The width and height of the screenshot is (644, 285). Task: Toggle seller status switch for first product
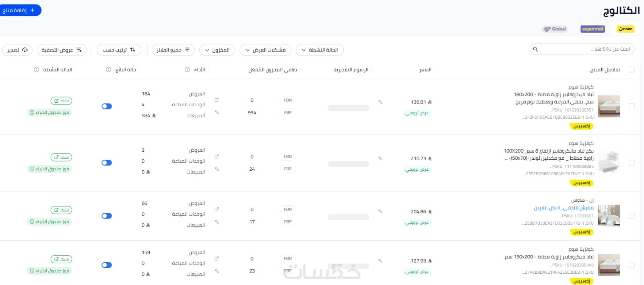coord(107,106)
